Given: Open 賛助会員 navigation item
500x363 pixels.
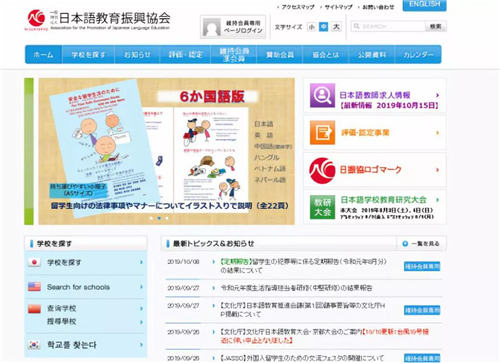Looking at the screenshot, I should pyautogui.click(x=280, y=54).
